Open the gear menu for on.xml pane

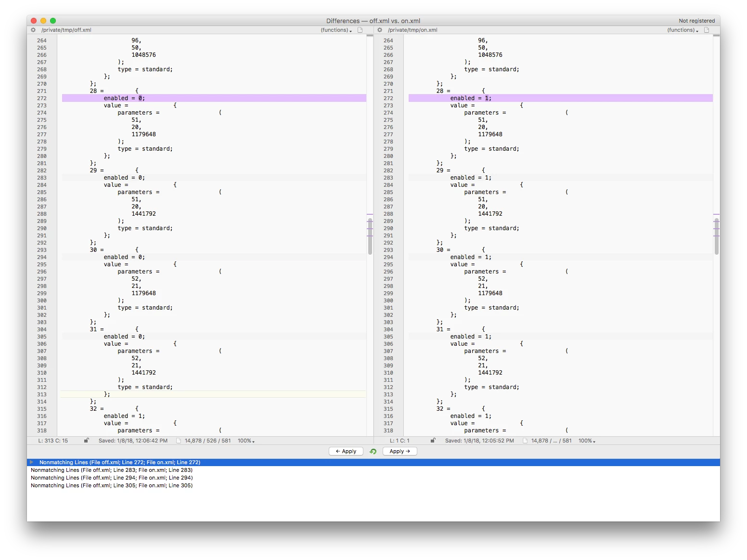tap(380, 30)
